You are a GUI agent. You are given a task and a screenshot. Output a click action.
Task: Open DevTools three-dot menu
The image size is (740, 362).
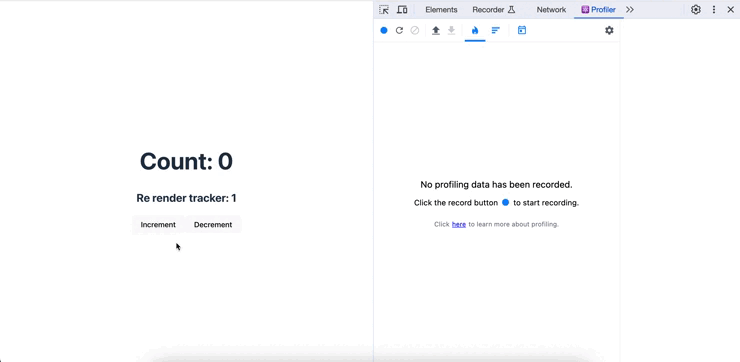[x=714, y=9]
